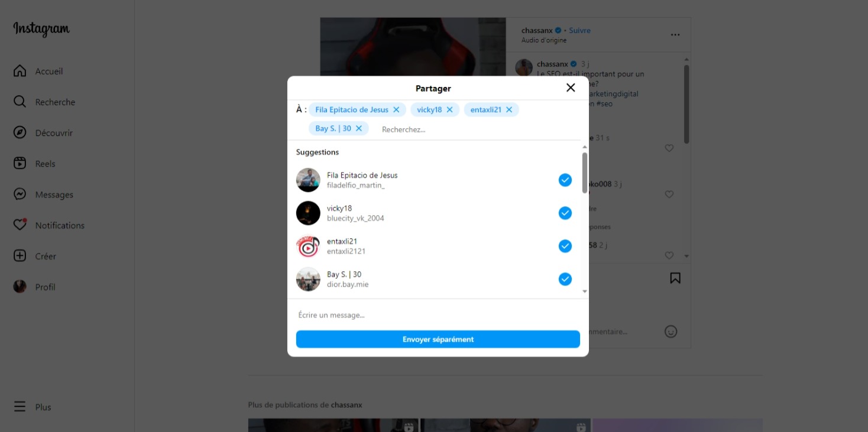Open the Reels icon in sidebar
Screen dimensions: 868x432
coord(20,163)
